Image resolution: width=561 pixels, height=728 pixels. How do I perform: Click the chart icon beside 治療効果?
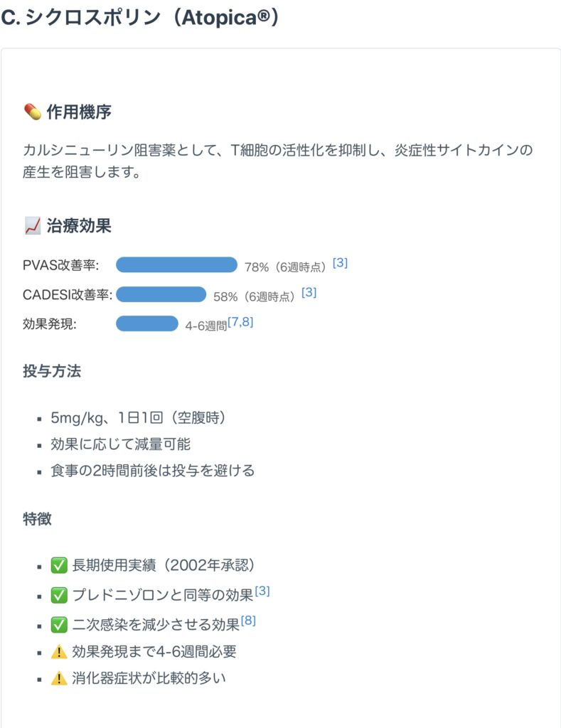[x=33, y=225]
